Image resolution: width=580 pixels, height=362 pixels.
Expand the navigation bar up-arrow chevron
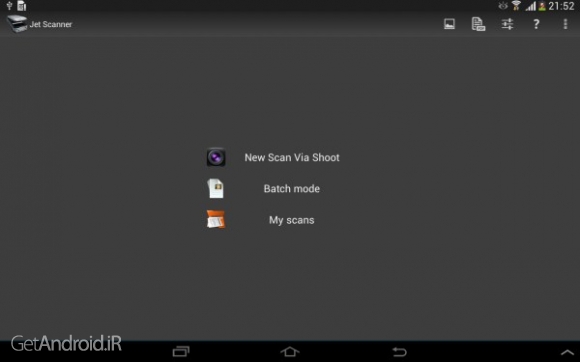point(567,352)
